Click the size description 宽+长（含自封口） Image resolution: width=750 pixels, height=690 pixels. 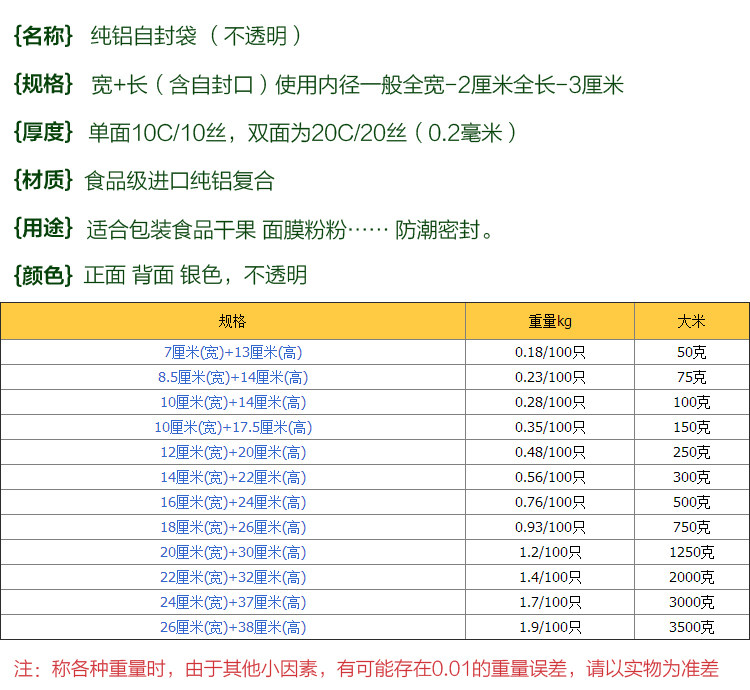point(180,85)
